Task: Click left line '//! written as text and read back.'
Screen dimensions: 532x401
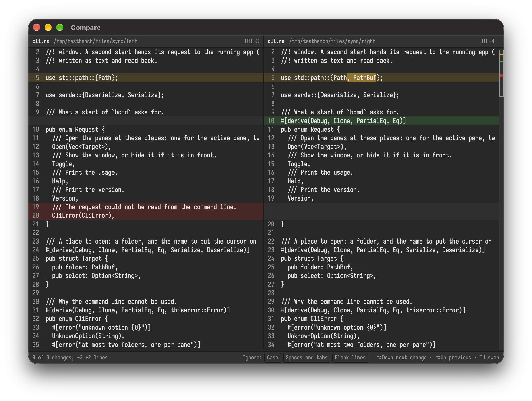Action: (x=101, y=61)
